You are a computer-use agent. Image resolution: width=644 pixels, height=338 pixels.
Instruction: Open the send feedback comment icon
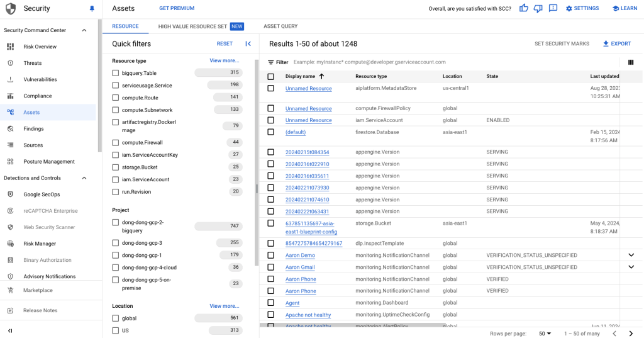tap(553, 8)
